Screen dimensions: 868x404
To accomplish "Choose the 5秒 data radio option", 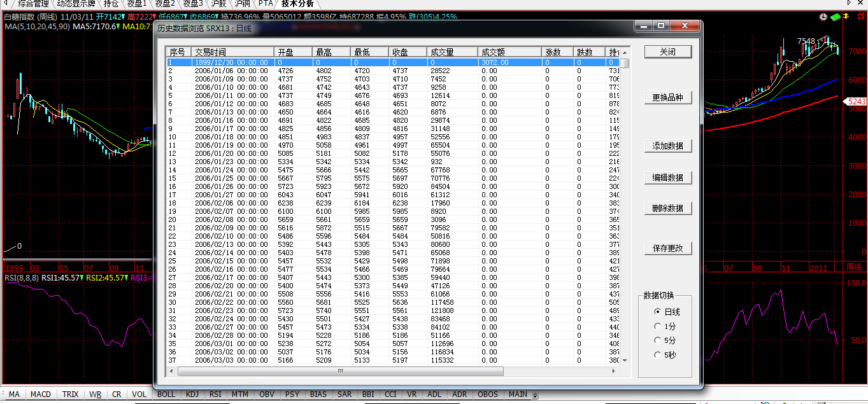I will (658, 354).
